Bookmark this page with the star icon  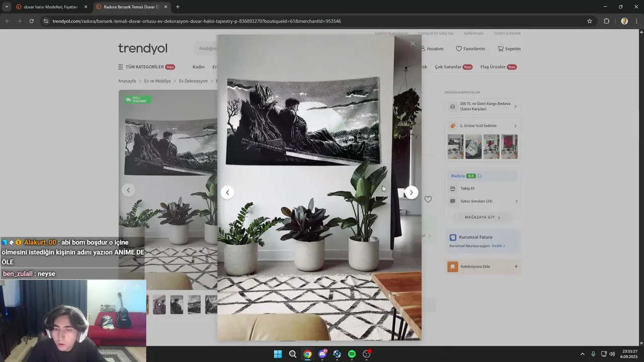click(590, 21)
